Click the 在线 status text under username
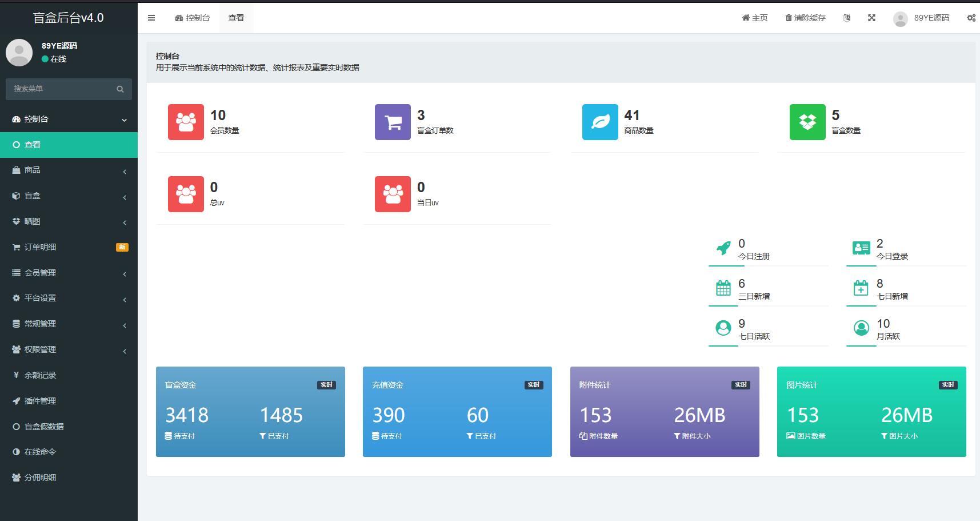This screenshot has width=980, height=521. 58,59
